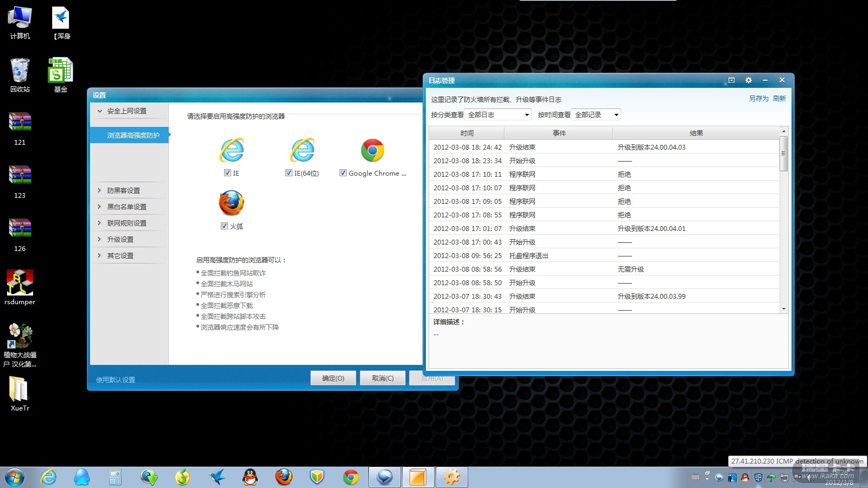Open the Recycle Bin (回收站) desktop icon
The width and height of the screenshot is (868, 488).
point(20,70)
